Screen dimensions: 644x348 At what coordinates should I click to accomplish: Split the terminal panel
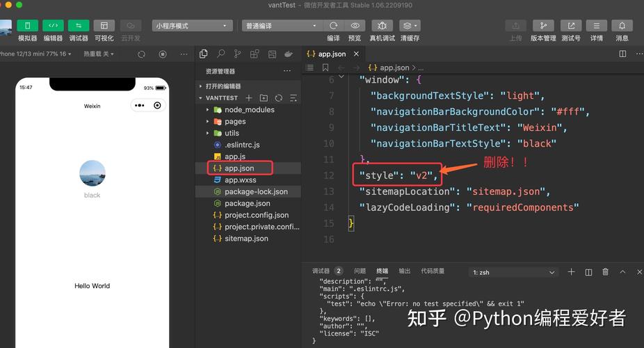(x=588, y=272)
